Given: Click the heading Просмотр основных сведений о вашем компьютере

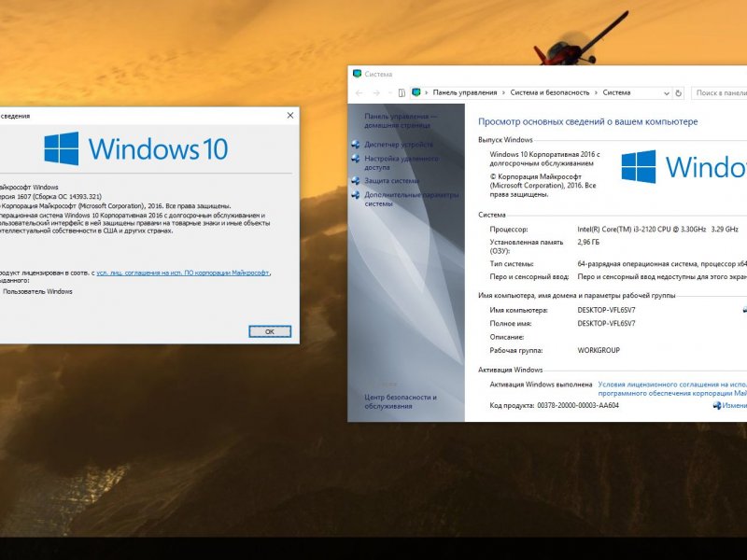Looking at the screenshot, I should point(588,122).
